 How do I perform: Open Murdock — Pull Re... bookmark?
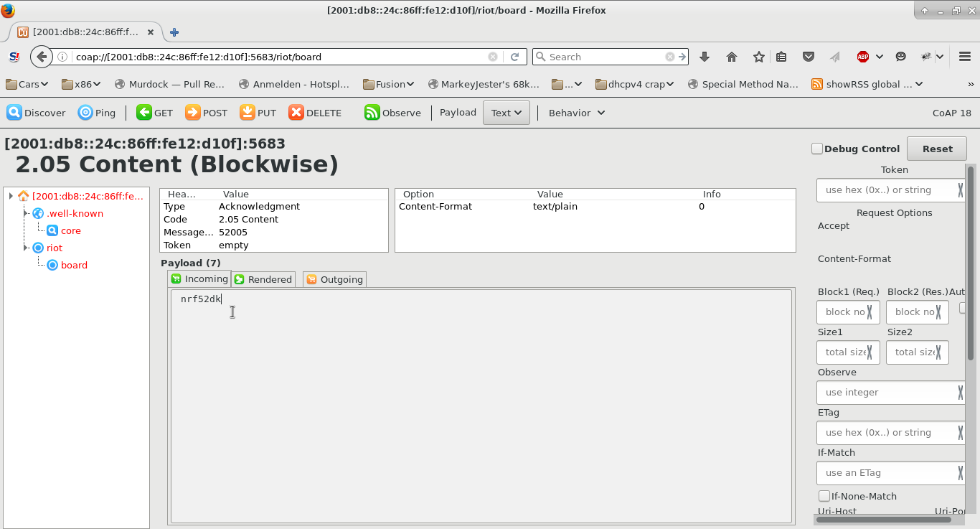click(169, 84)
